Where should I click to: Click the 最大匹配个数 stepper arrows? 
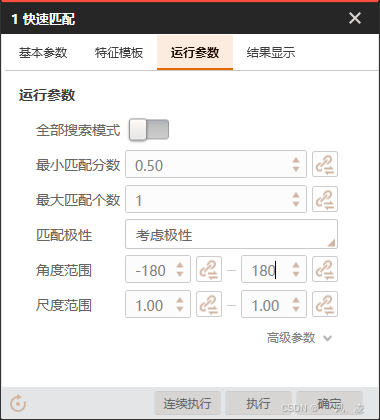coord(296,199)
